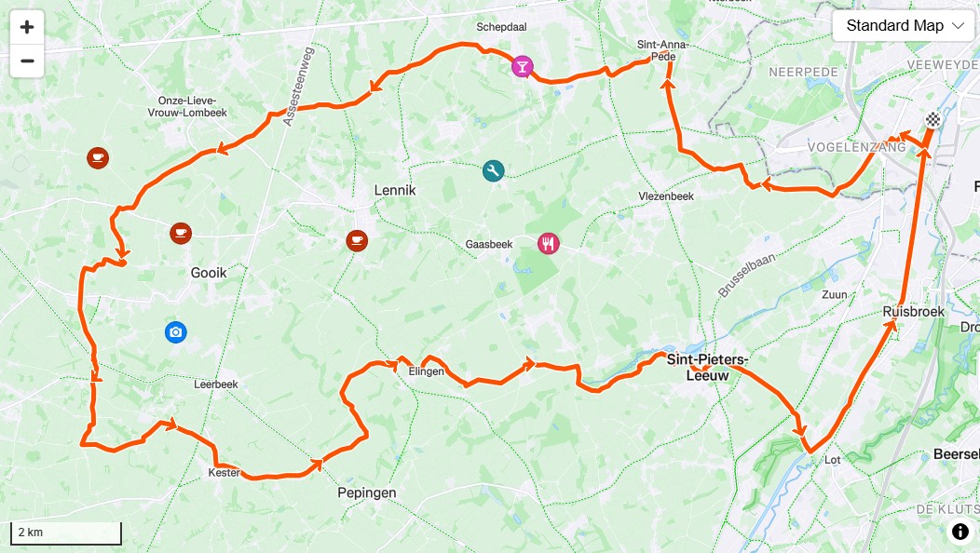Open the coffee marker above Gooik

point(181,233)
